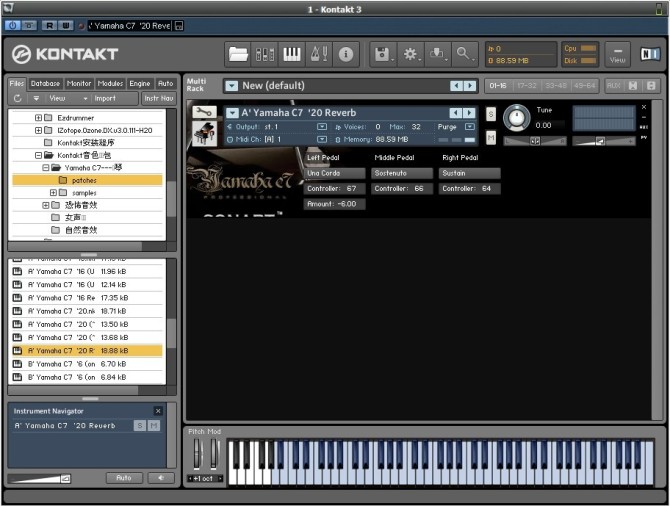
Task: Open the multi rack New (default) dropdown
Action: point(232,86)
